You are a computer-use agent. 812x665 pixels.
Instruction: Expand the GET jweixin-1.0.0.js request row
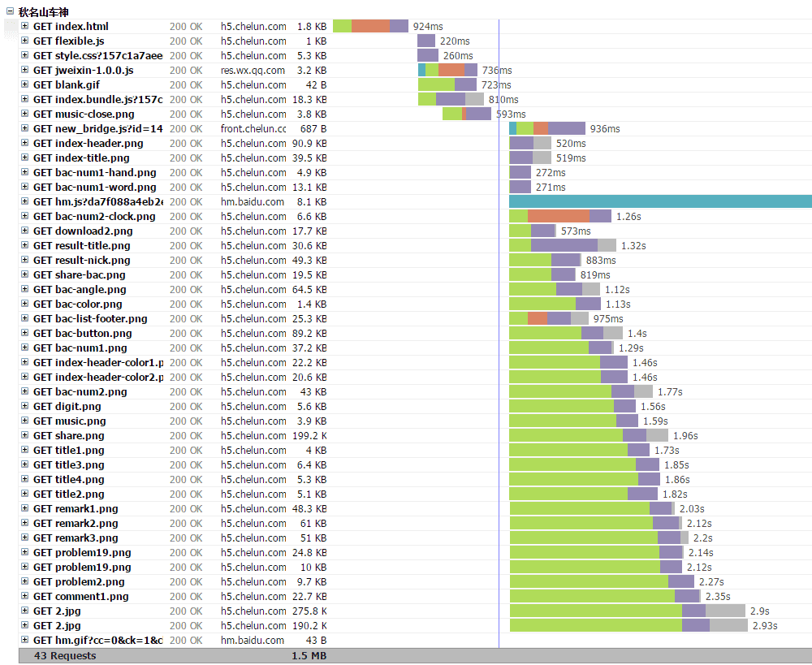tap(25, 71)
